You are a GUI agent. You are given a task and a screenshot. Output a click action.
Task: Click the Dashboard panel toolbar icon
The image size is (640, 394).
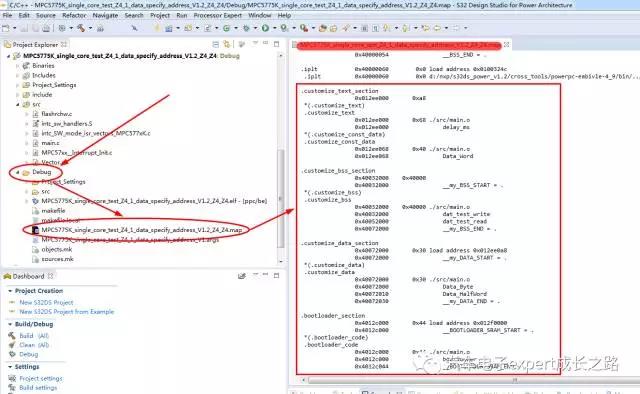pos(242,276)
